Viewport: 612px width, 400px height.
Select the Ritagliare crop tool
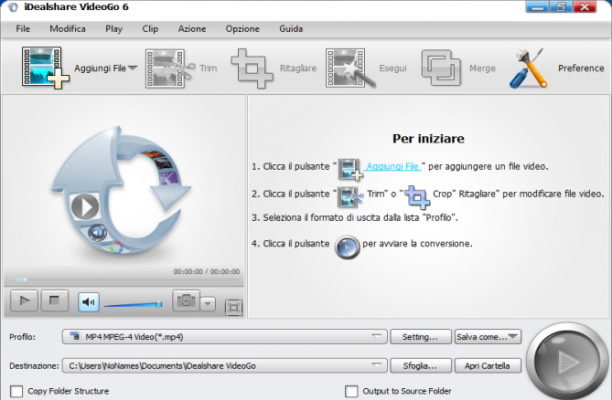click(252, 68)
